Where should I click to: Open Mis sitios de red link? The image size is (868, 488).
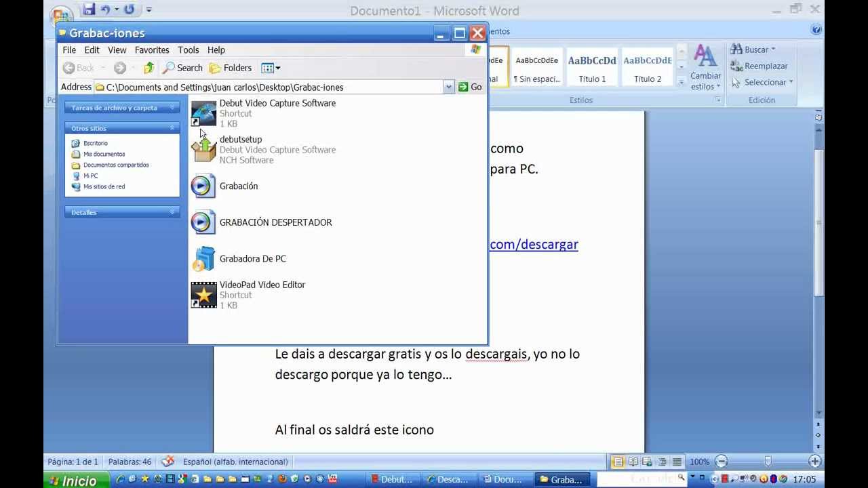click(x=104, y=186)
